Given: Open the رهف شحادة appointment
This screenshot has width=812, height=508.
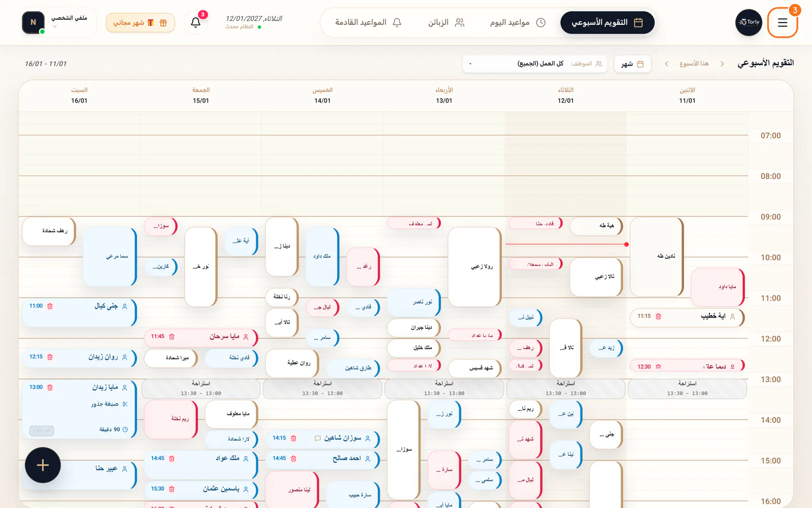Looking at the screenshot, I should [49, 231].
